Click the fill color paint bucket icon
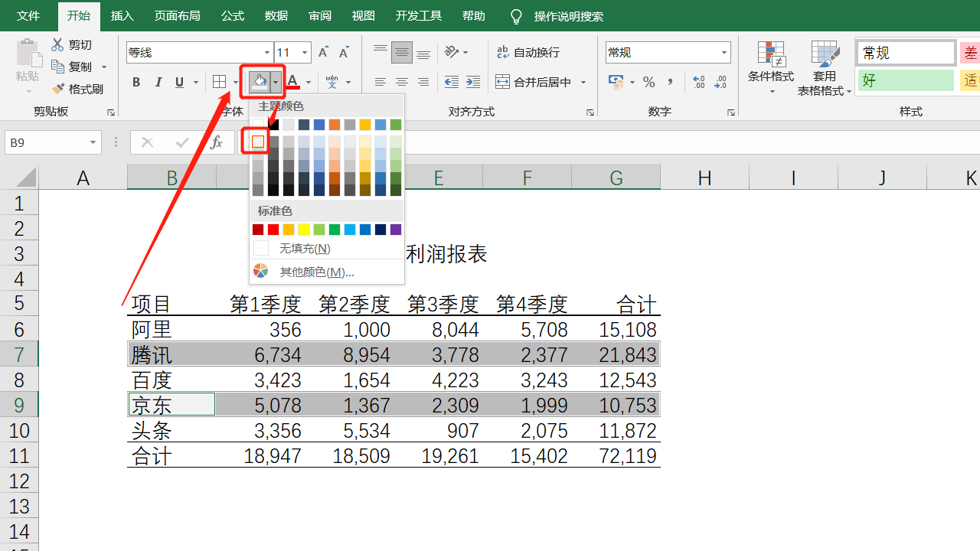Screen dimensions: 980x551 (260, 82)
